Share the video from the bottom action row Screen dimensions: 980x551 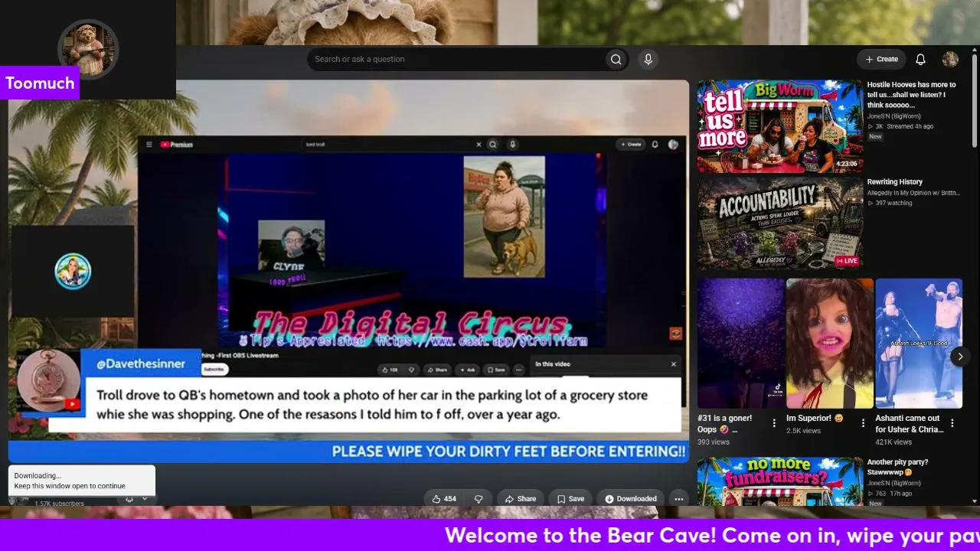[x=520, y=499]
